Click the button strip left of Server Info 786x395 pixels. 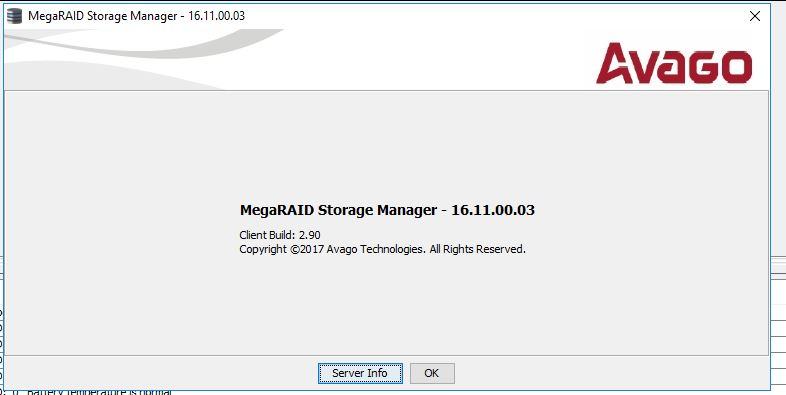[x=161, y=373]
